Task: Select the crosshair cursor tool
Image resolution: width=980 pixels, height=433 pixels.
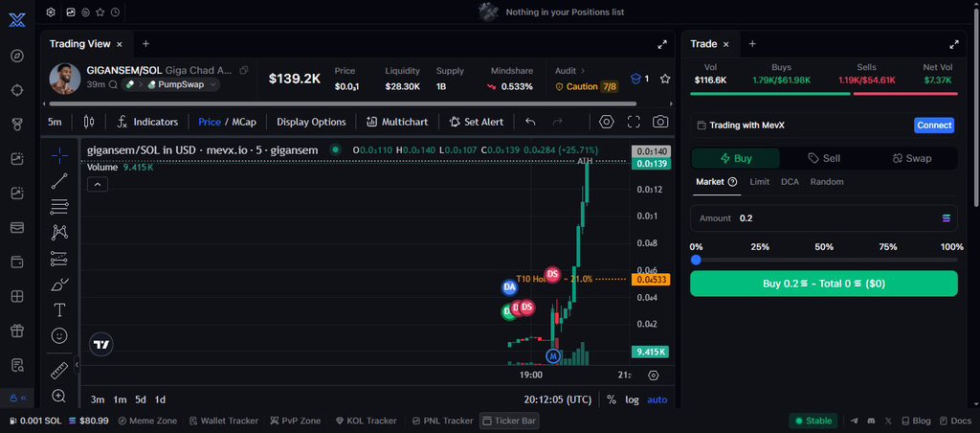Action: click(59, 155)
